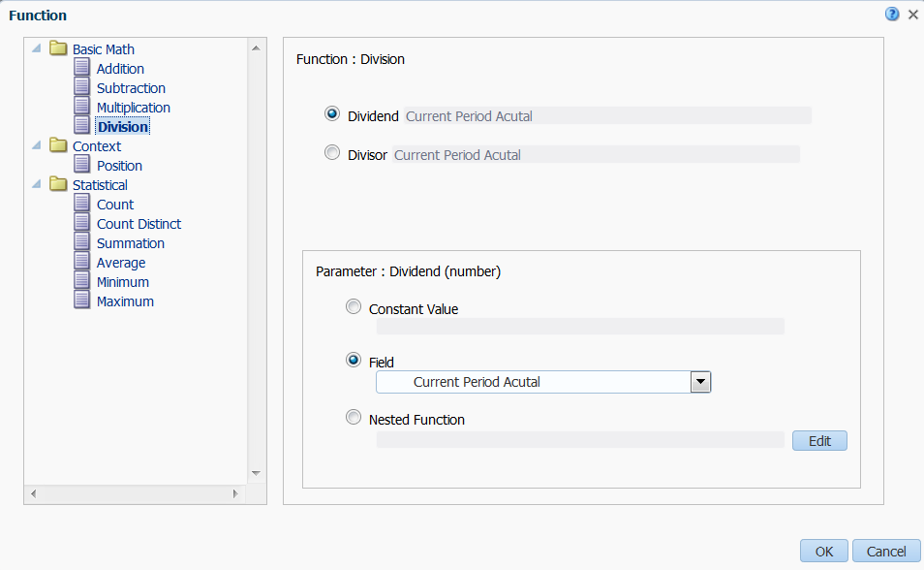Click the Minimum function document icon
924x570 pixels.
(82, 281)
